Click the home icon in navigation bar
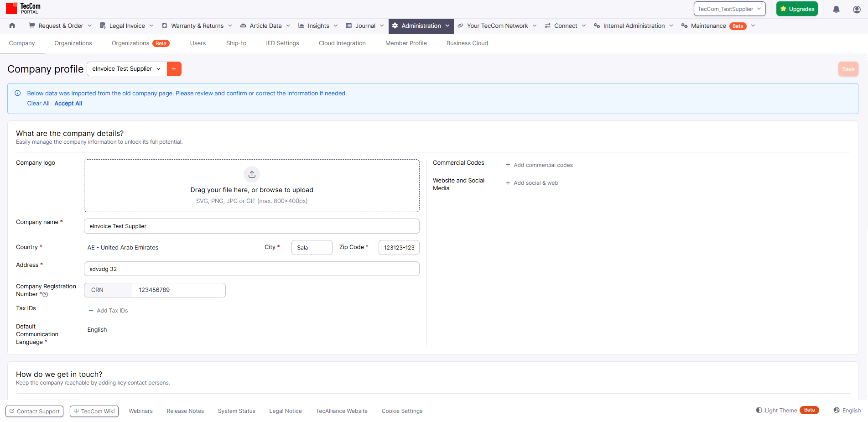The image size is (868, 422). pyautogui.click(x=12, y=26)
